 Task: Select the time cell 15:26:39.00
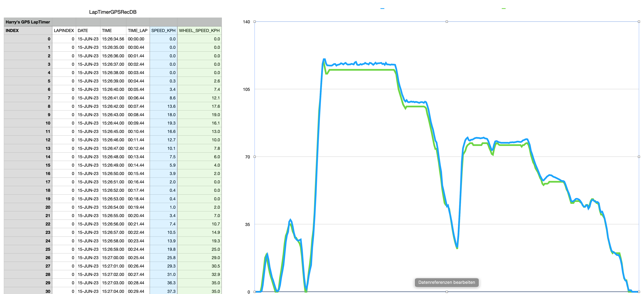(113, 81)
